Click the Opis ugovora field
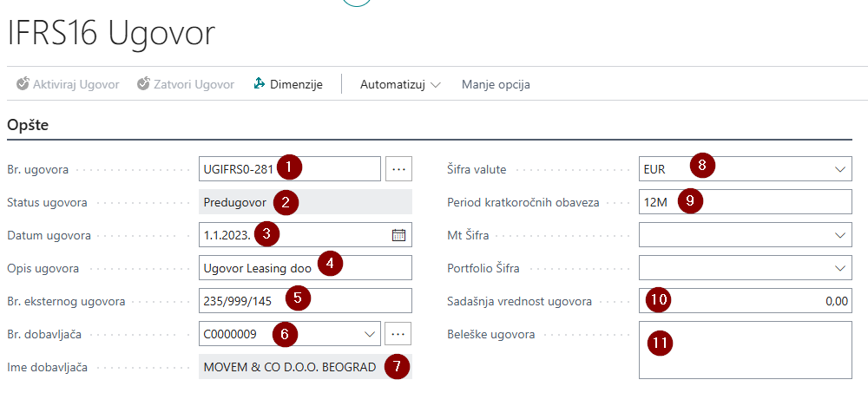This screenshot has height=406, width=868. (305, 268)
